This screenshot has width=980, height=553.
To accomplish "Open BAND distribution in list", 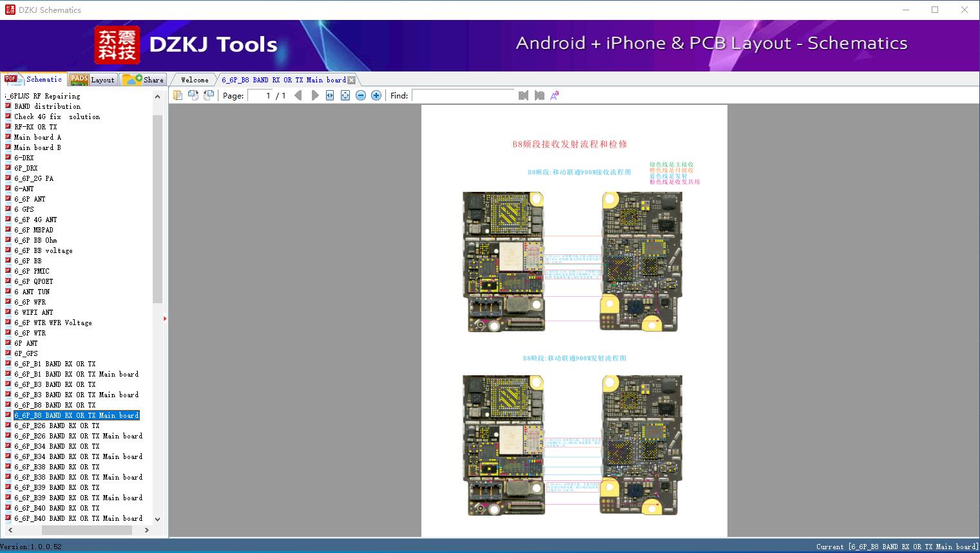I will point(48,106).
